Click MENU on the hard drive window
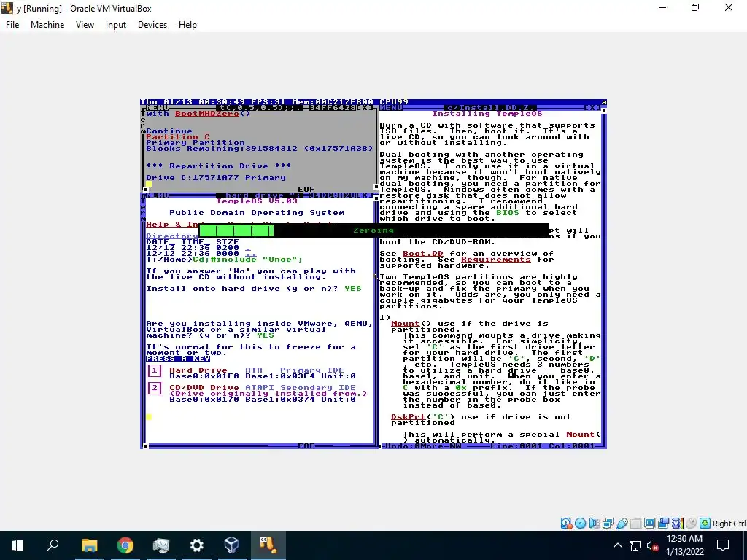Screen dimensions: 747x560 tap(158, 195)
